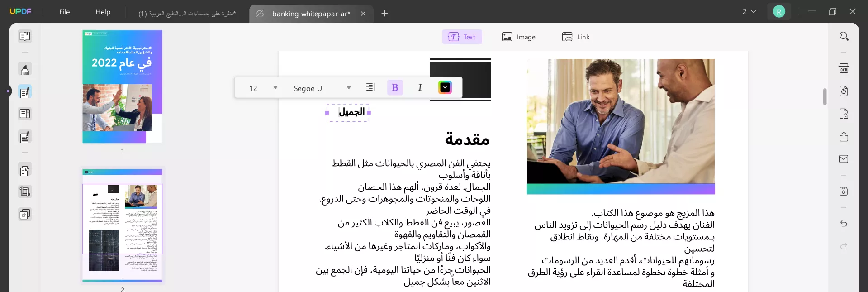This screenshot has width=868, height=292.
Task: Save the document with the save icon
Action: tap(844, 191)
